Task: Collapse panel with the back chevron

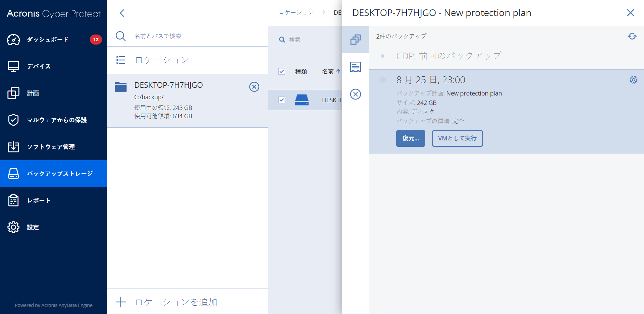Action: [x=122, y=13]
